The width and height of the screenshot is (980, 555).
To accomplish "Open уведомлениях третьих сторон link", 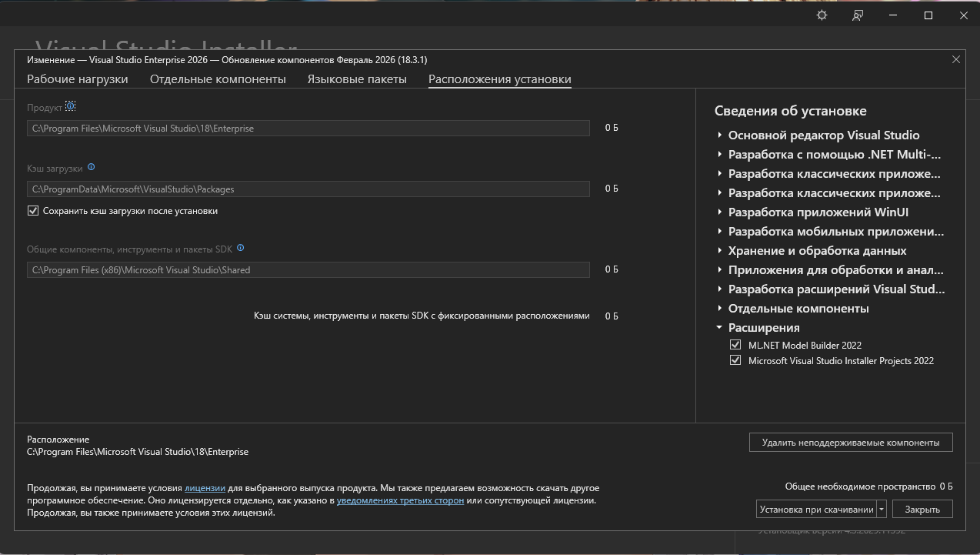I will tap(400, 500).
